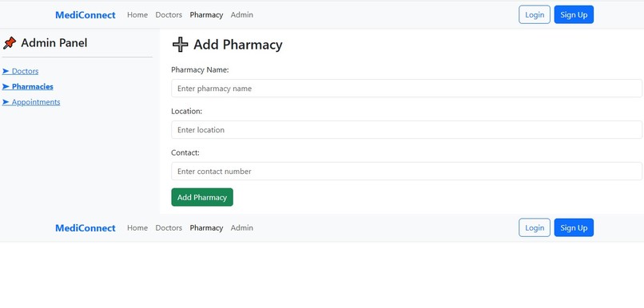Click the "Contact:" label
644x308 pixels.
pos(185,152)
